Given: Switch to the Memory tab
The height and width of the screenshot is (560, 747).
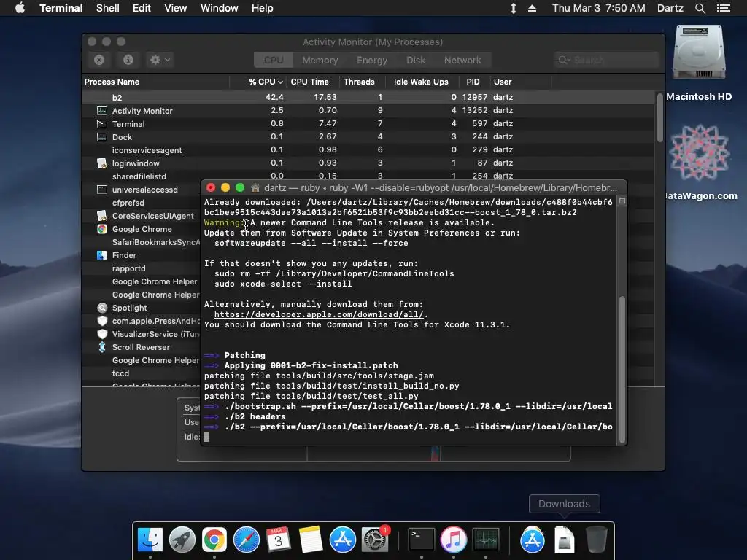Looking at the screenshot, I should click(320, 60).
